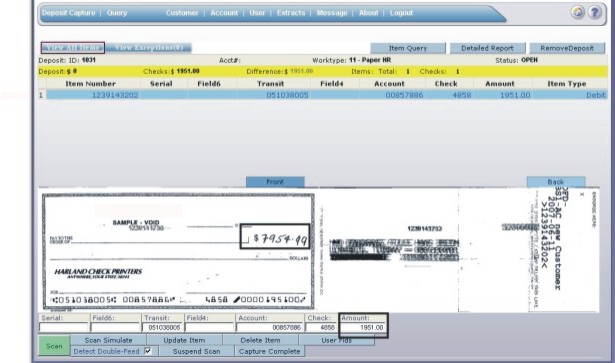
Task: Select item row 1239143202 in the table
Action: tap(327, 95)
